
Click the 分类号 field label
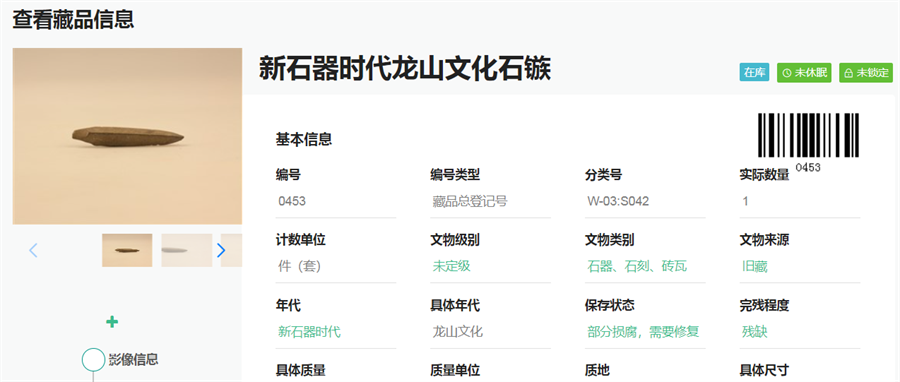603,175
